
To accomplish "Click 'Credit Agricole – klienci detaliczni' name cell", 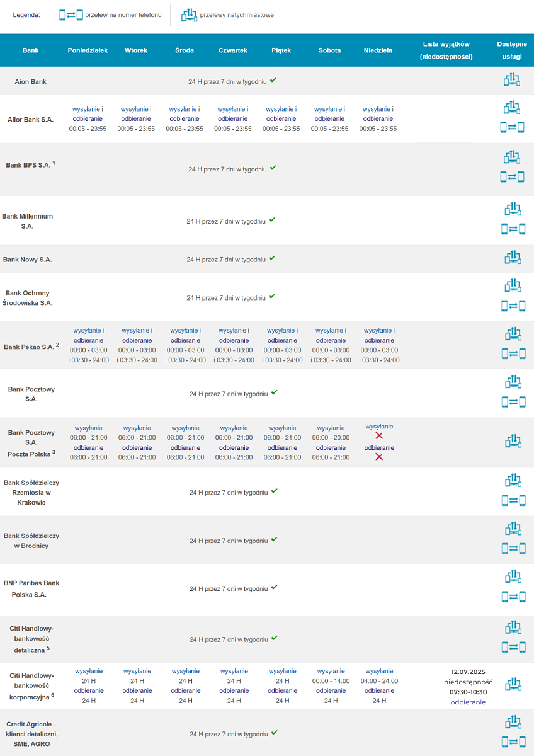I will (31, 734).
